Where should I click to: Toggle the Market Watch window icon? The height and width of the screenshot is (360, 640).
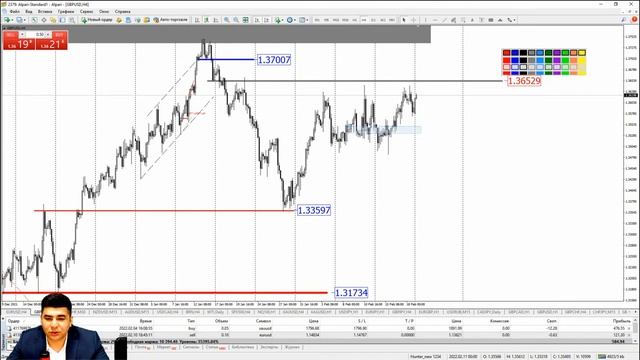click(x=34, y=20)
